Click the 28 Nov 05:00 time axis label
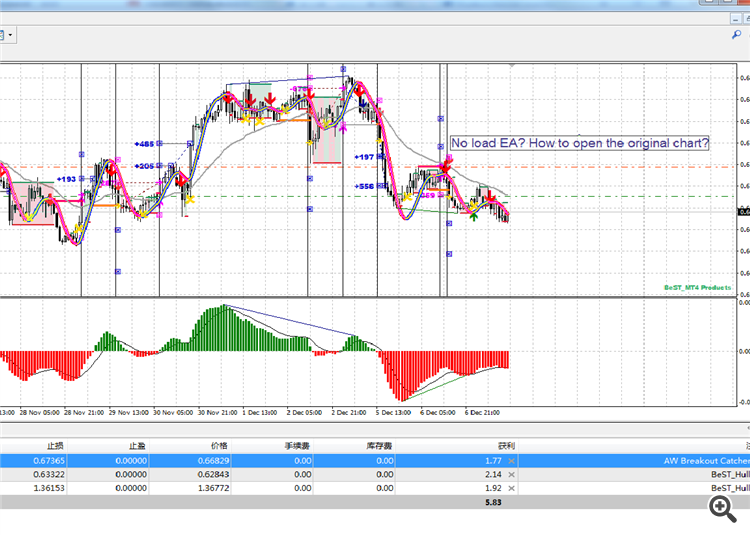Screen dimensions: 750x535 click(40, 413)
